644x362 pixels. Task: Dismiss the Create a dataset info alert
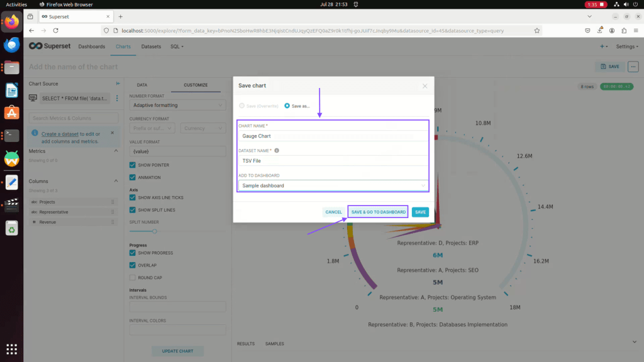[112, 133]
